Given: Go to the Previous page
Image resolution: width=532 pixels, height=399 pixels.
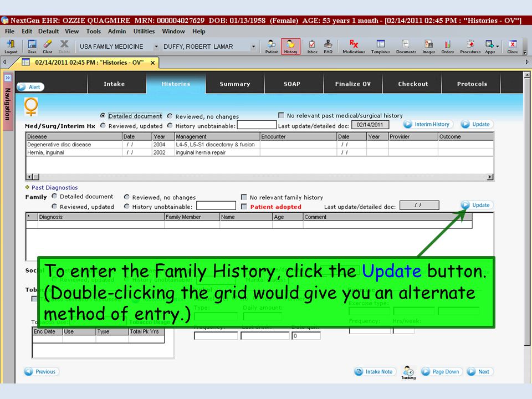Looking at the screenshot, I should pyautogui.click(x=42, y=371).
